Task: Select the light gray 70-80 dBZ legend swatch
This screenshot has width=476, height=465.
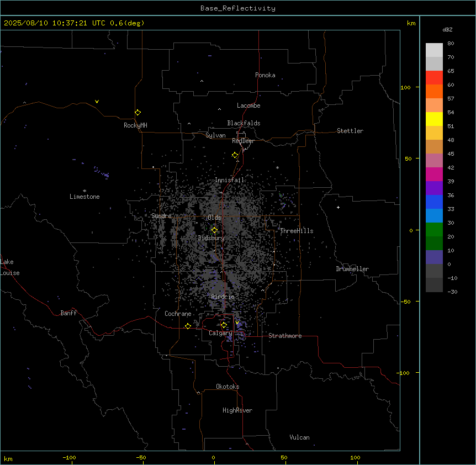Action: (434, 50)
